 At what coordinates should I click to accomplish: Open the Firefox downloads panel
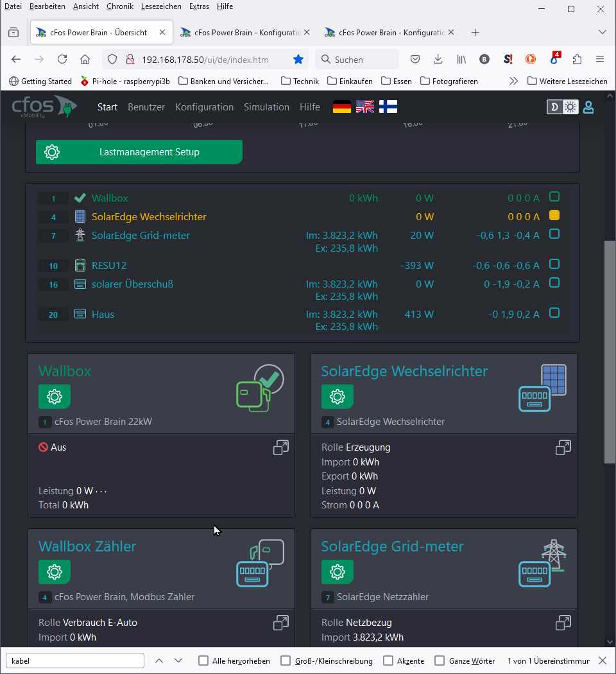pyautogui.click(x=438, y=59)
